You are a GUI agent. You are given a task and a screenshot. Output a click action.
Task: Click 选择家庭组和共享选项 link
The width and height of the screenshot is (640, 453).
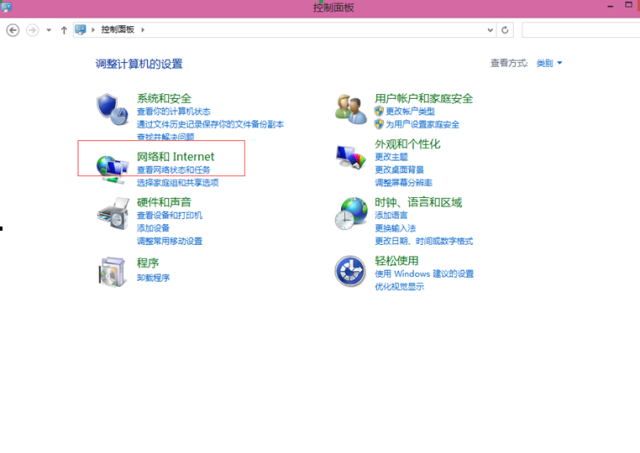pos(178,183)
